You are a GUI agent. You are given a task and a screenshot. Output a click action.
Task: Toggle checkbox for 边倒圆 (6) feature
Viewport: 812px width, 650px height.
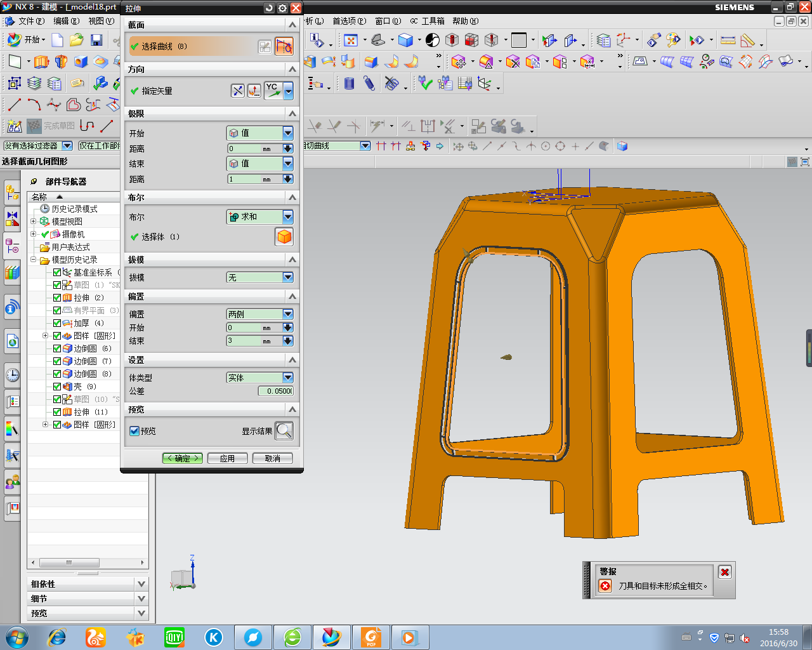coord(57,348)
